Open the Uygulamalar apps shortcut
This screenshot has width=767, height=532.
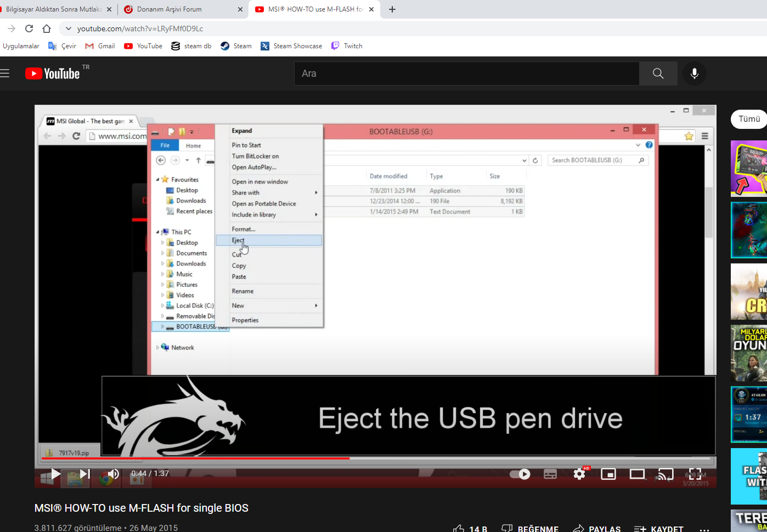click(x=21, y=46)
